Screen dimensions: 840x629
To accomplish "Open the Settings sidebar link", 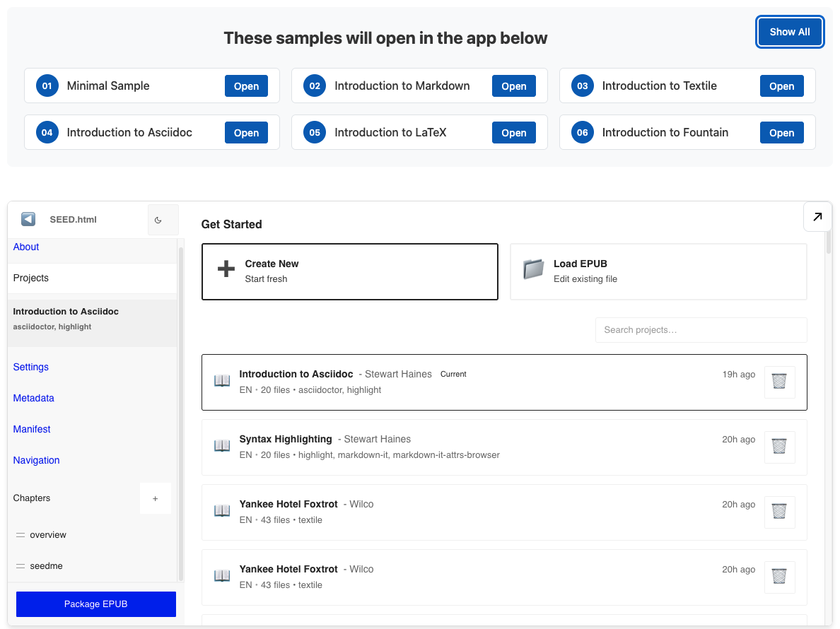I will [30, 367].
